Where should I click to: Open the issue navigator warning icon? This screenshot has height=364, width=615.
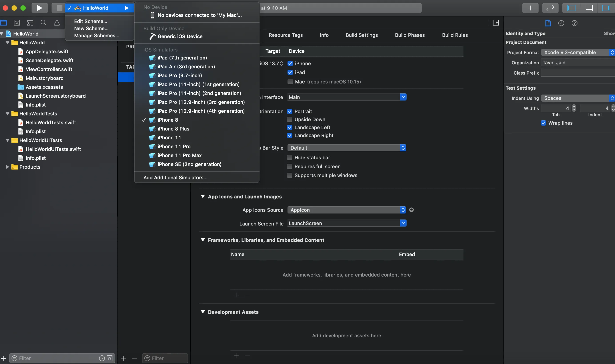tap(57, 23)
